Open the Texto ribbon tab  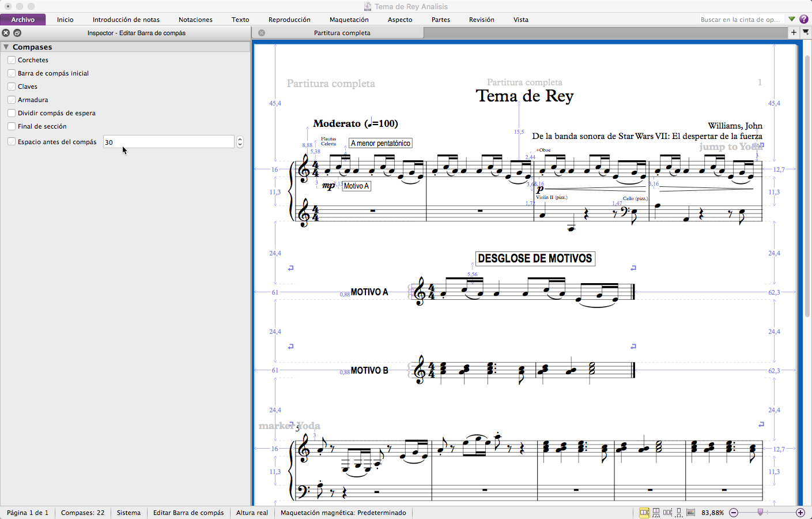pyautogui.click(x=240, y=20)
